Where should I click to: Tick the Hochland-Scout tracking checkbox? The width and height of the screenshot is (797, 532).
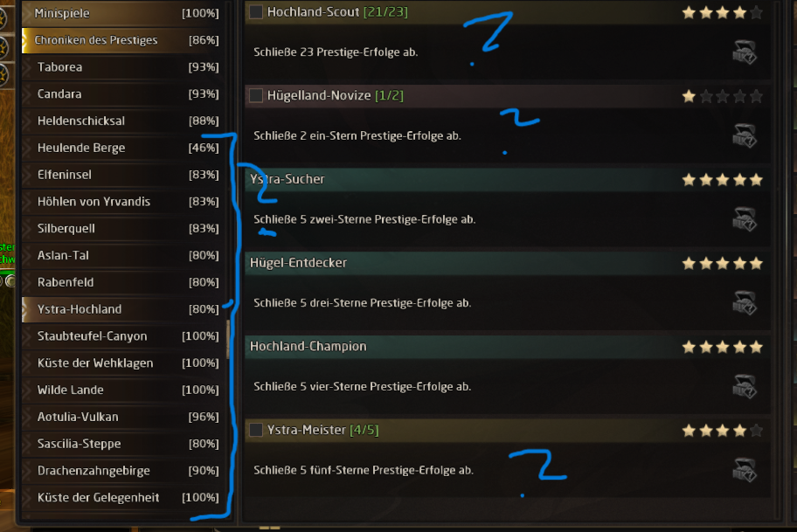256,12
